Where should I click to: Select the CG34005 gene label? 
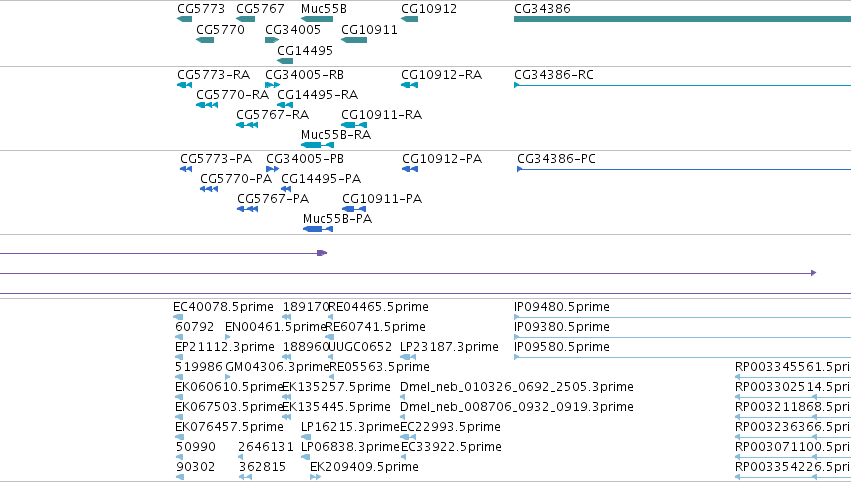[x=293, y=29]
